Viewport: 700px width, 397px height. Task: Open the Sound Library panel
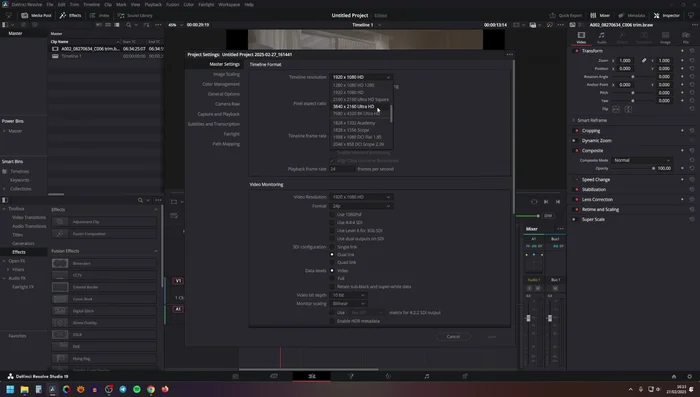135,15
